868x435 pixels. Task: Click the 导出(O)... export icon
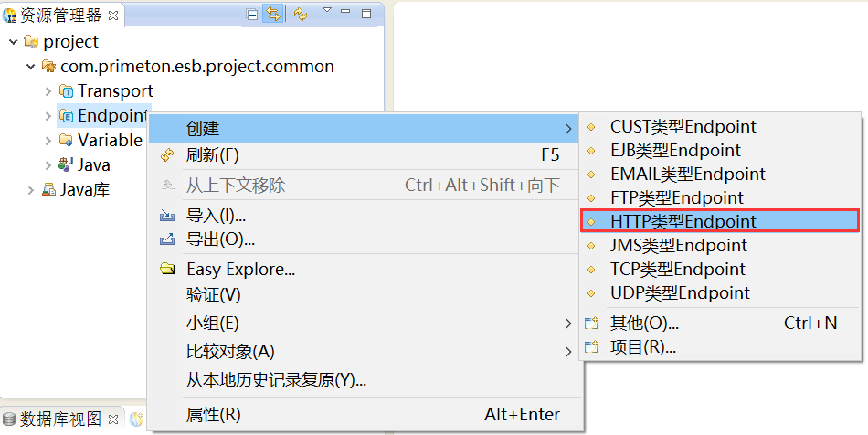coord(166,240)
